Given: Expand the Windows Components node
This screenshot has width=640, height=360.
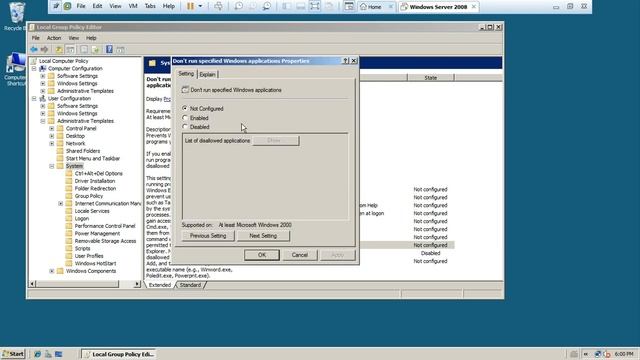Looking at the screenshot, I should tap(52, 271).
